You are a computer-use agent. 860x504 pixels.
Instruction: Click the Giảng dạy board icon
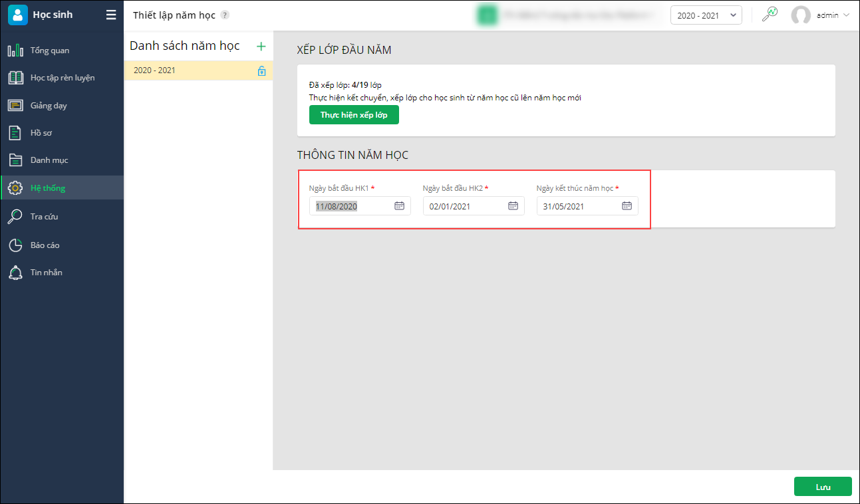15,106
